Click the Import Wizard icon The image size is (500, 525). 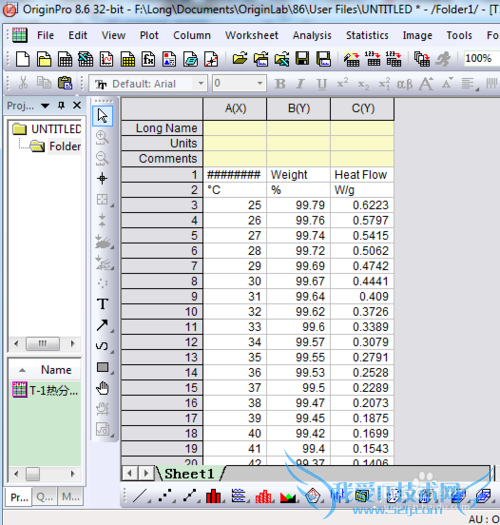[352, 59]
